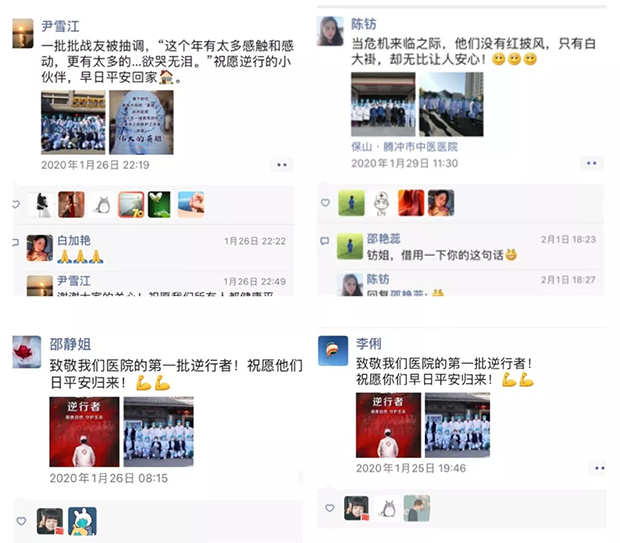
Task: View 尹雪江's group photo thumbnail
Action: pyautogui.click(x=73, y=122)
